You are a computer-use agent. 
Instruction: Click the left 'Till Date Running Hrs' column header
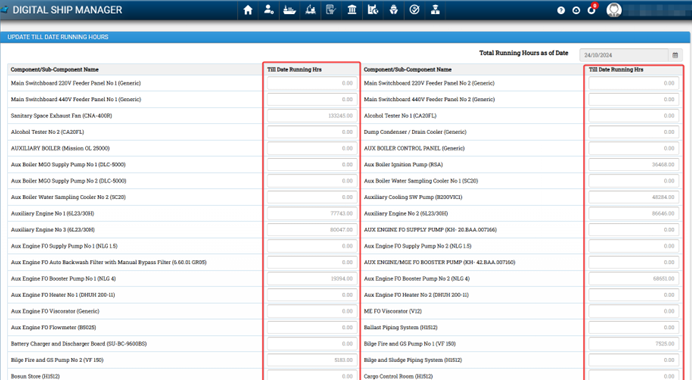[294, 70]
